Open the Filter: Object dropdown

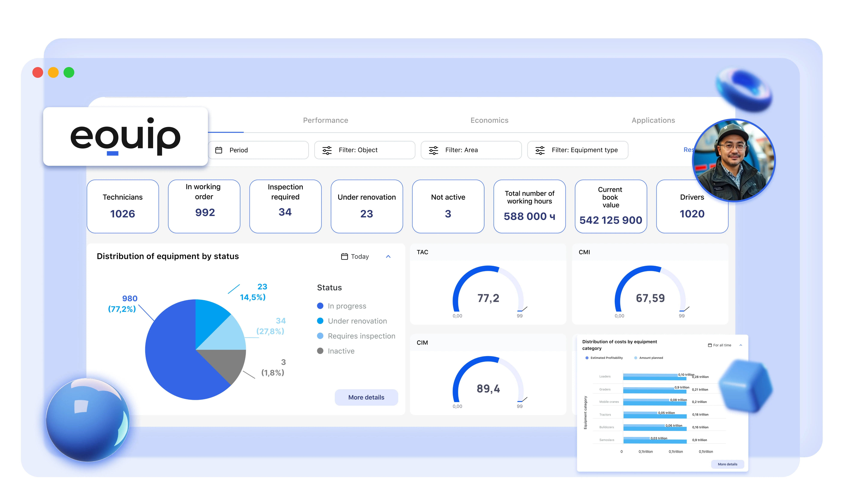[x=364, y=150]
